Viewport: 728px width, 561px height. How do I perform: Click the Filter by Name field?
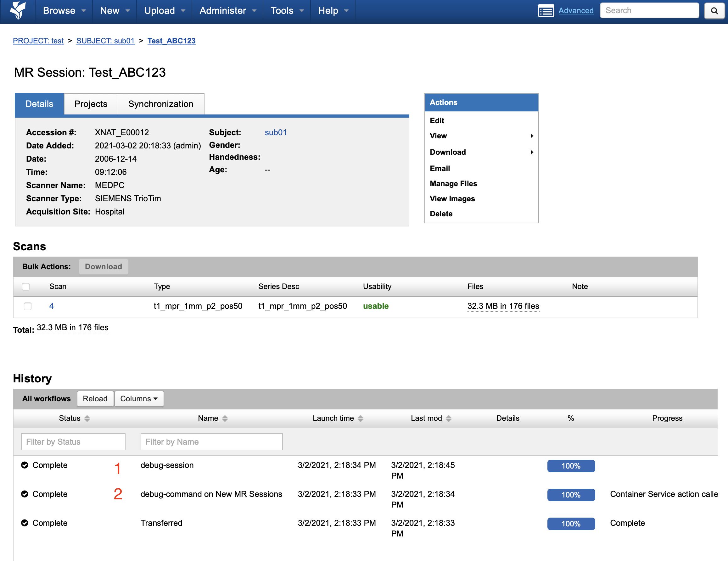[x=211, y=442]
